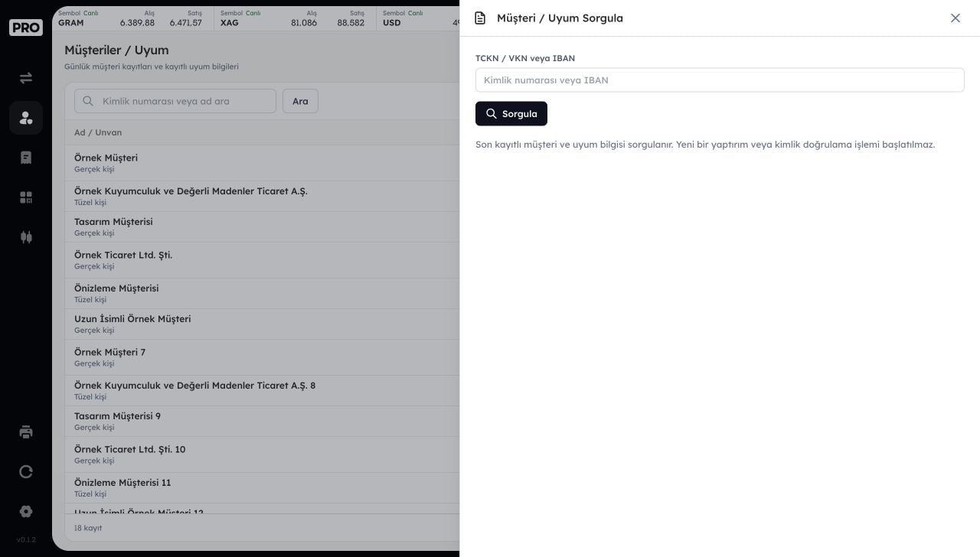Open the Örnek Müşteri row
Image resolution: width=980 pixels, height=557 pixels.
[x=262, y=163]
